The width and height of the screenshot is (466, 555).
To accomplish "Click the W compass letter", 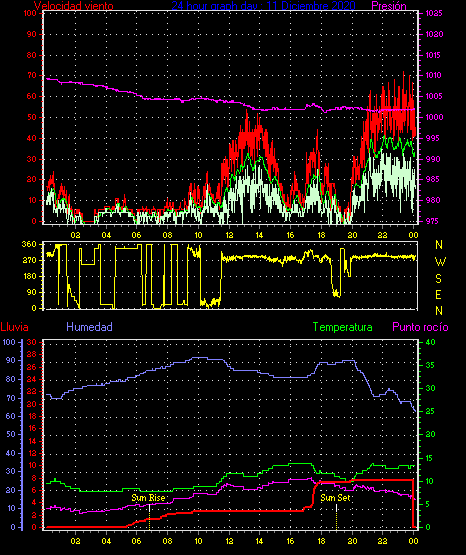I will tap(440, 262).
